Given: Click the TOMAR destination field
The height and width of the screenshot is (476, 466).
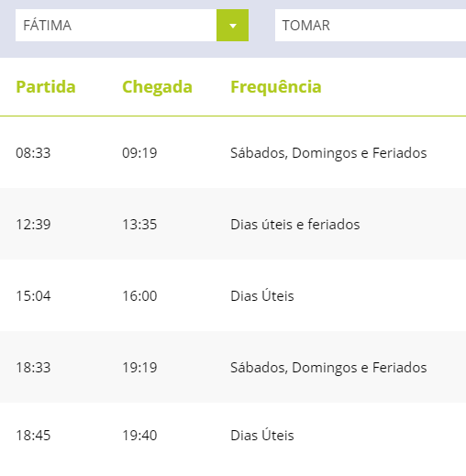Looking at the screenshot, I should (x=371, y=26).
